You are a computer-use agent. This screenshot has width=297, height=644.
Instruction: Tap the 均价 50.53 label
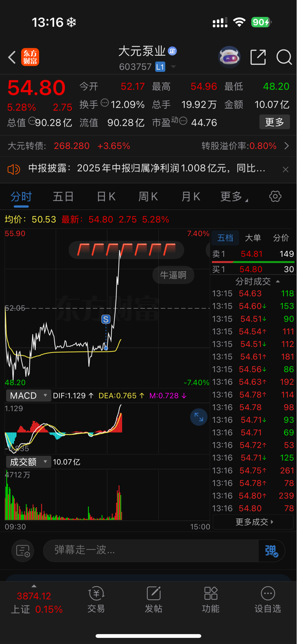30,219
